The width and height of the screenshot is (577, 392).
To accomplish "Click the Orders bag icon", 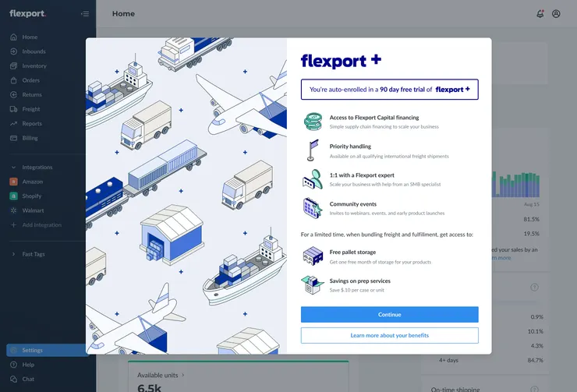I will [13, 80].
